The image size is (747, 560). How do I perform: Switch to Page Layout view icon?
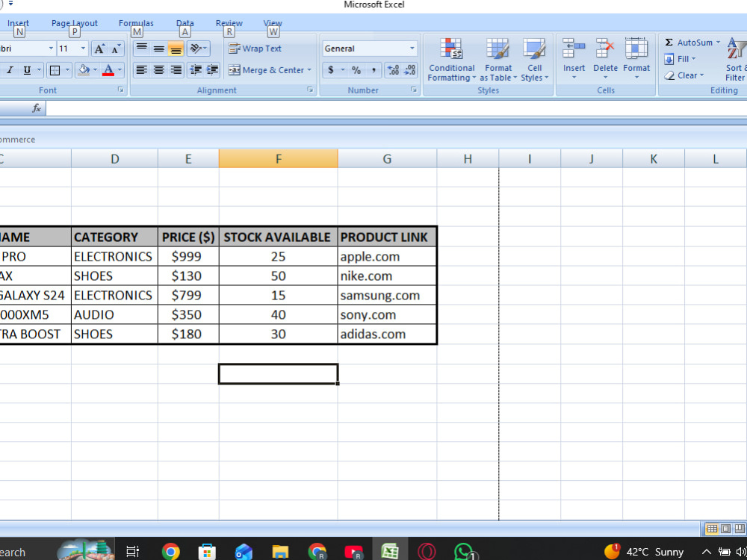725,529
